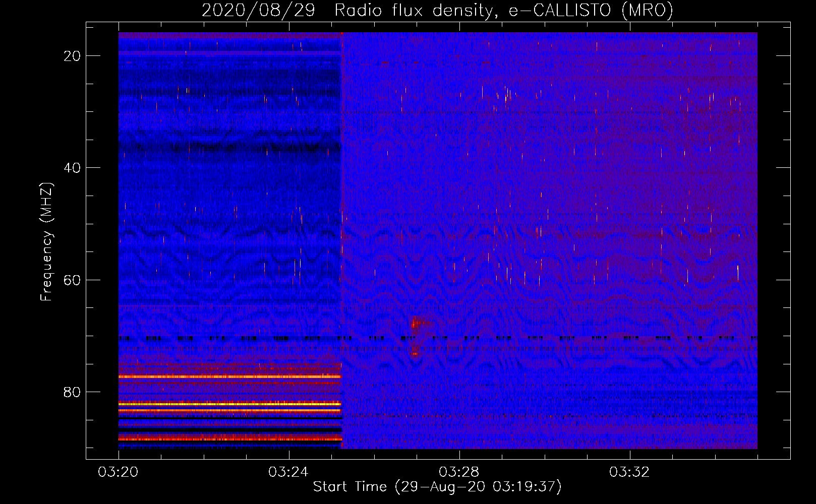Click the 03:20 time tick label
The width and height of the screenshot is (816, 504).
click(119, 472)
